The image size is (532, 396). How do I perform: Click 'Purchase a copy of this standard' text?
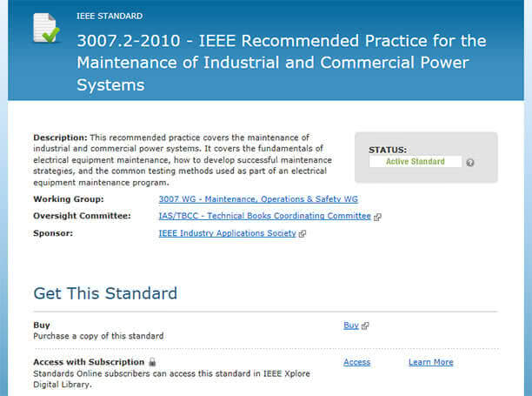(x=98, y=336)
